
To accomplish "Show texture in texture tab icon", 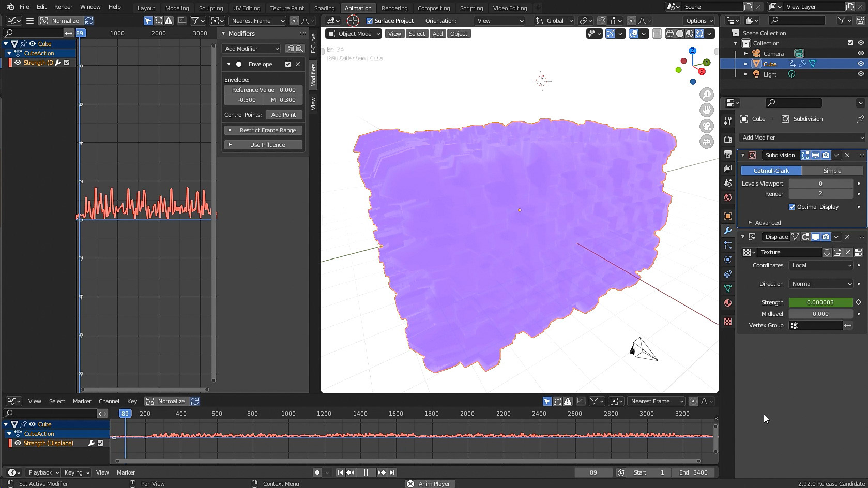I will tap(858, 252).
